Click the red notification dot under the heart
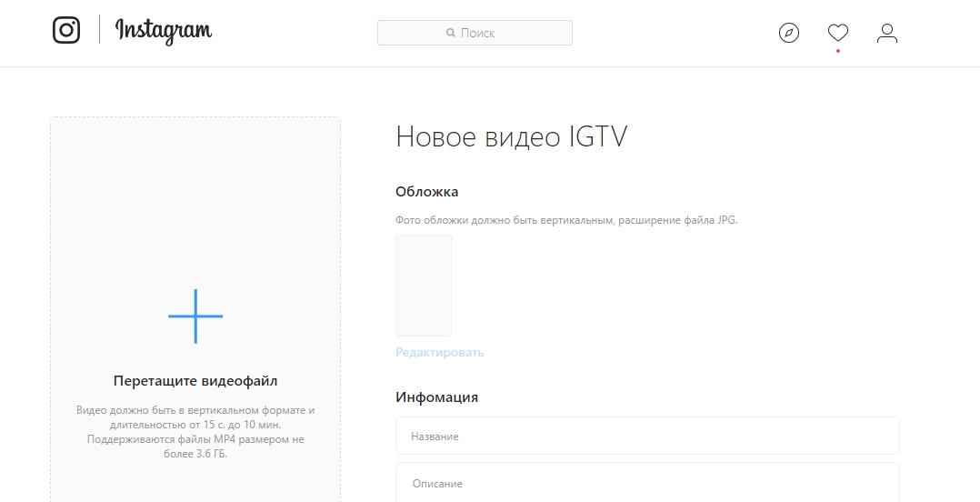 [x=838, y=51]
